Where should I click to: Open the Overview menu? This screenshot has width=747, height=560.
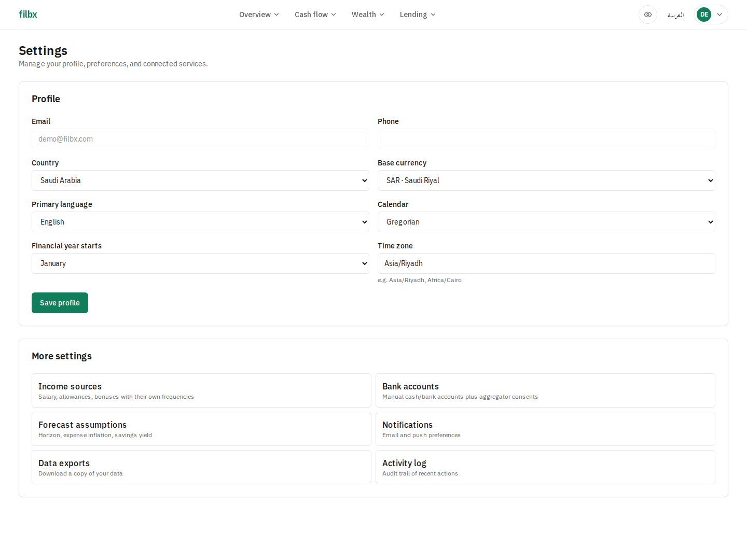coord(259,15)
